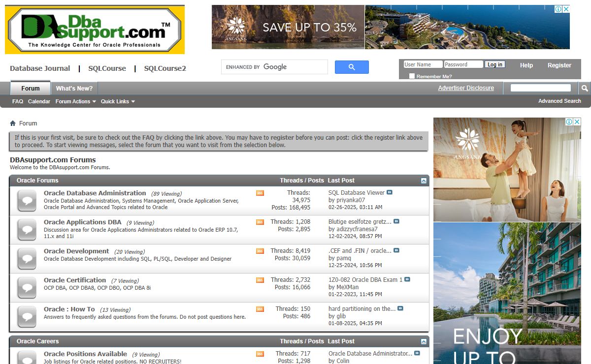This screenshot has height=364, width=591.
Task: Click the Password input field
Action: point(463,64)
